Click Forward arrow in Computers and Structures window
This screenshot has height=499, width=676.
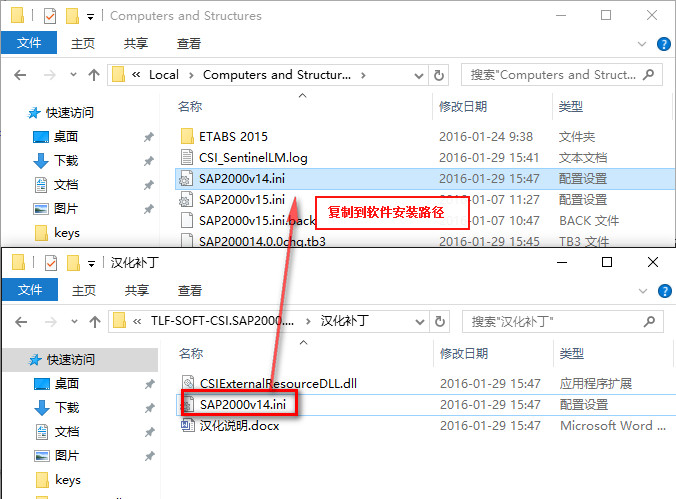click(x=50, y=75)
